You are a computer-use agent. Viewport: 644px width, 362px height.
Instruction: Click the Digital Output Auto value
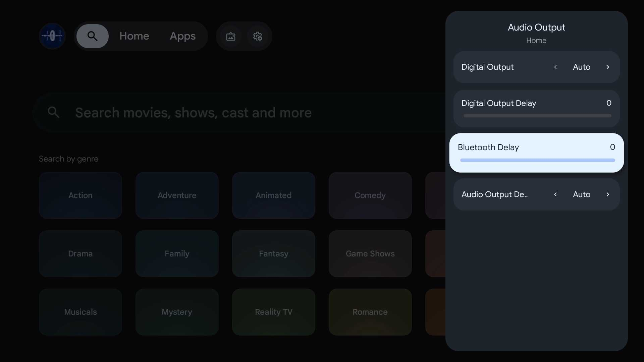tap(582, 67)
